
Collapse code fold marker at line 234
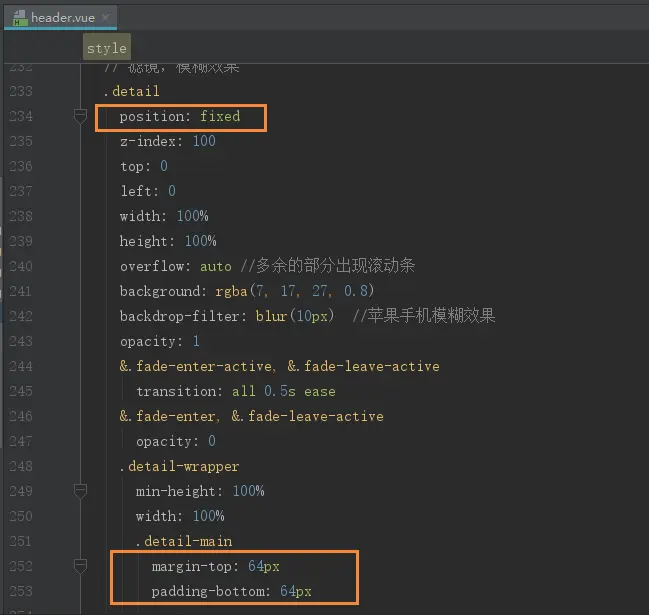click(x=80, y=116)
